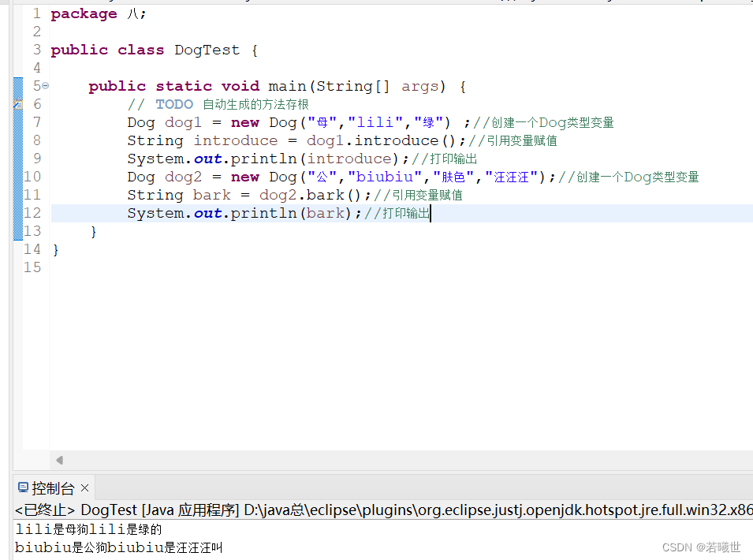Image resolution: width=753 pixels, height=560 pixels.
Task: Close the 控制台 console tab
Action: coord(84,488)
